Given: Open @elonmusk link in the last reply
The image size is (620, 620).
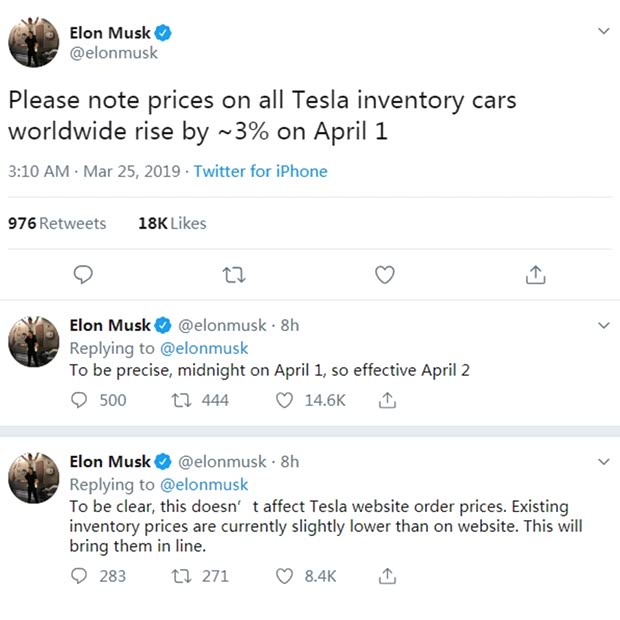Looking at the screenshot, I should (x=204, y=484).
